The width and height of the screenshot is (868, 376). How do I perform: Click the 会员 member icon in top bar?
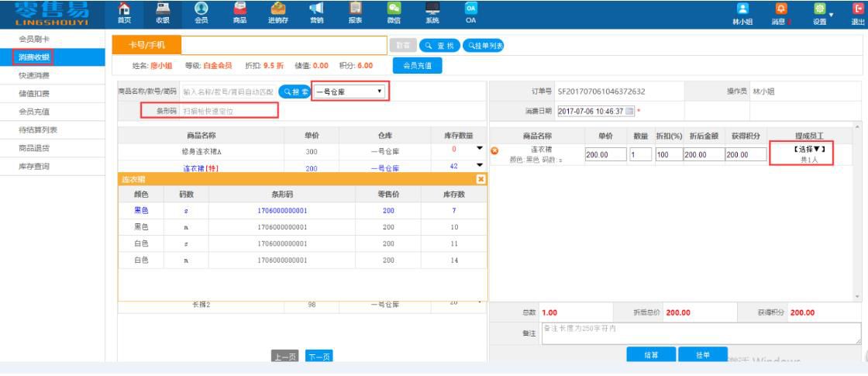pos(201,12)
